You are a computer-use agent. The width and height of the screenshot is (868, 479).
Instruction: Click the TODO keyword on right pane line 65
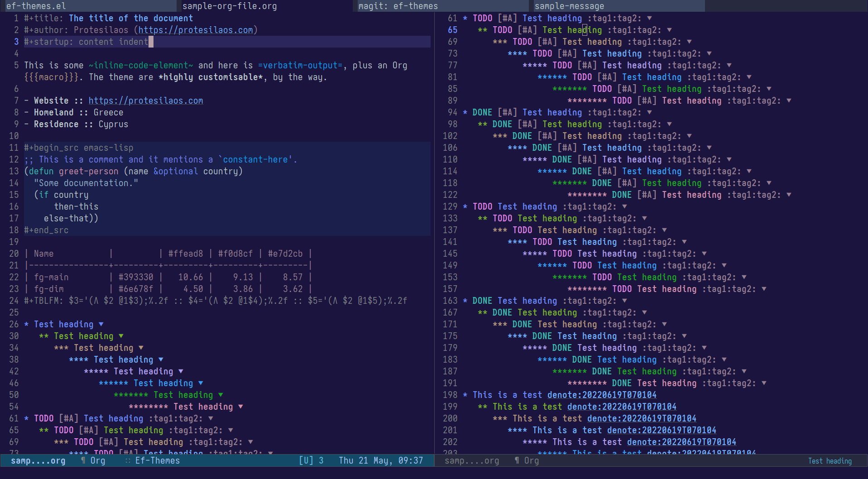[x=503, y=30]
